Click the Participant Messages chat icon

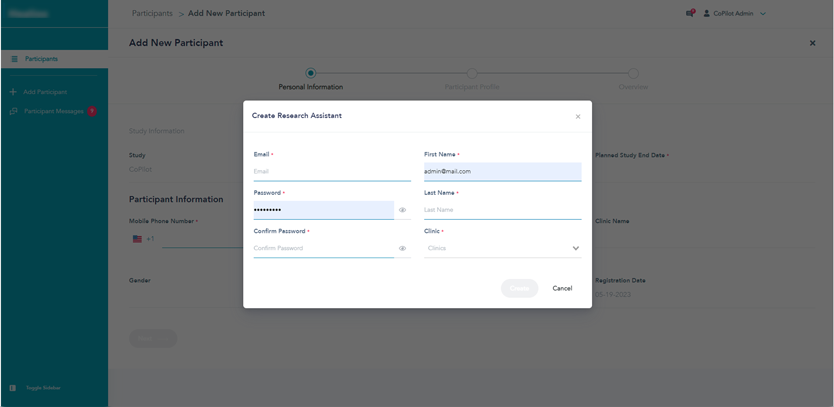13,111
